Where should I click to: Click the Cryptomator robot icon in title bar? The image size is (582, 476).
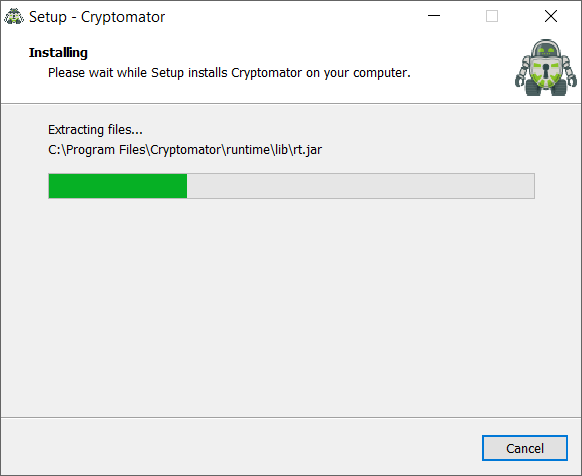14,16
